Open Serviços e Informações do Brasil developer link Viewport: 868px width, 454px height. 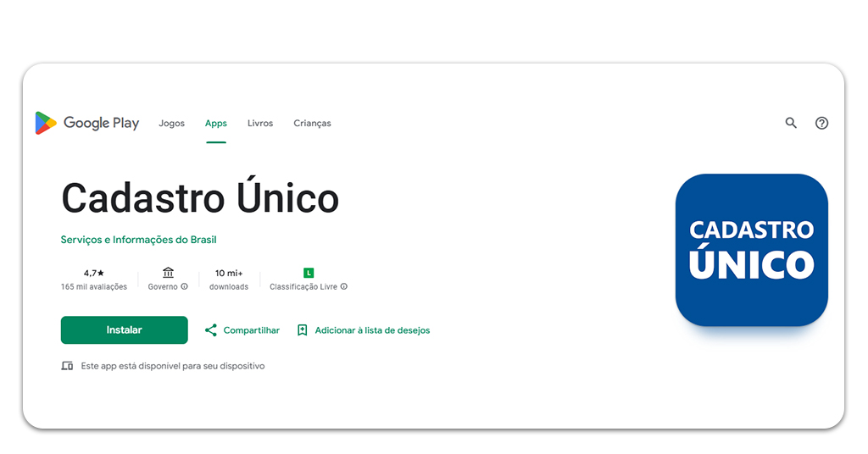[x=138, y=240]
